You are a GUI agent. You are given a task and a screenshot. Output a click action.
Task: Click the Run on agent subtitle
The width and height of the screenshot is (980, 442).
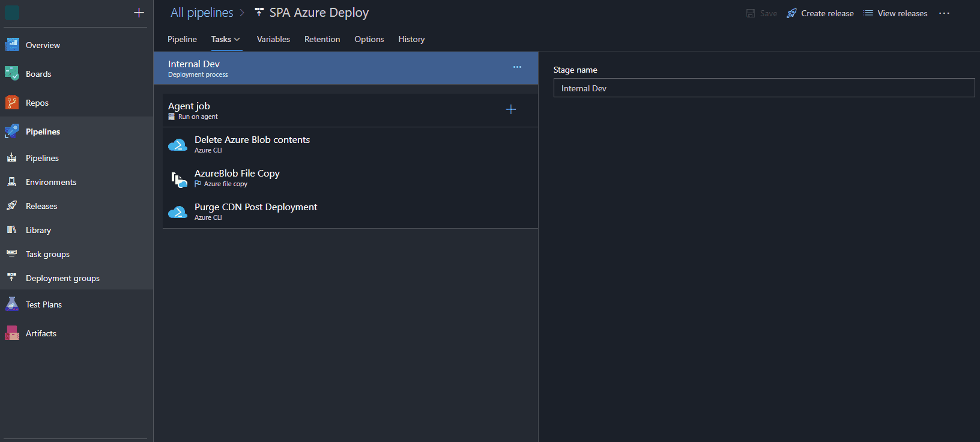(198, 117)
